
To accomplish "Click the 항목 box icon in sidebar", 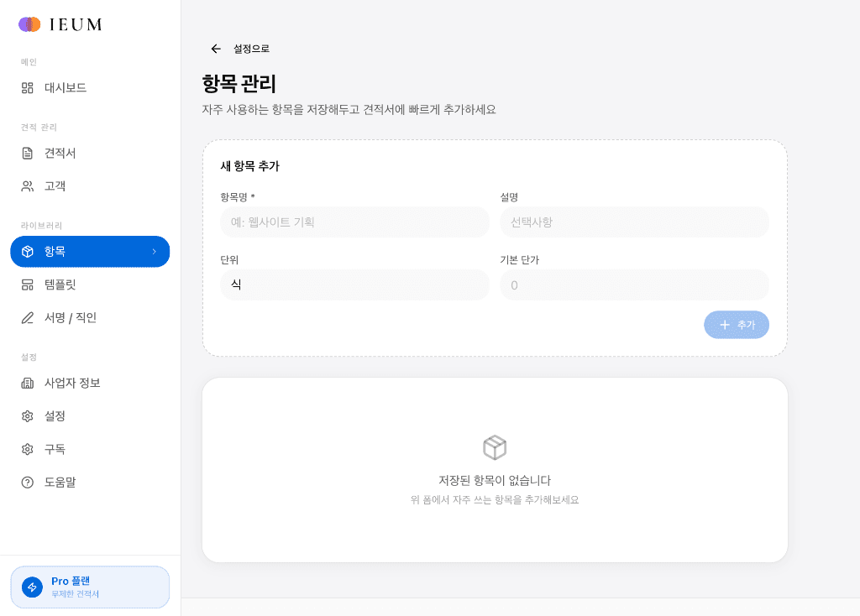I will click(x=29, y=251).
